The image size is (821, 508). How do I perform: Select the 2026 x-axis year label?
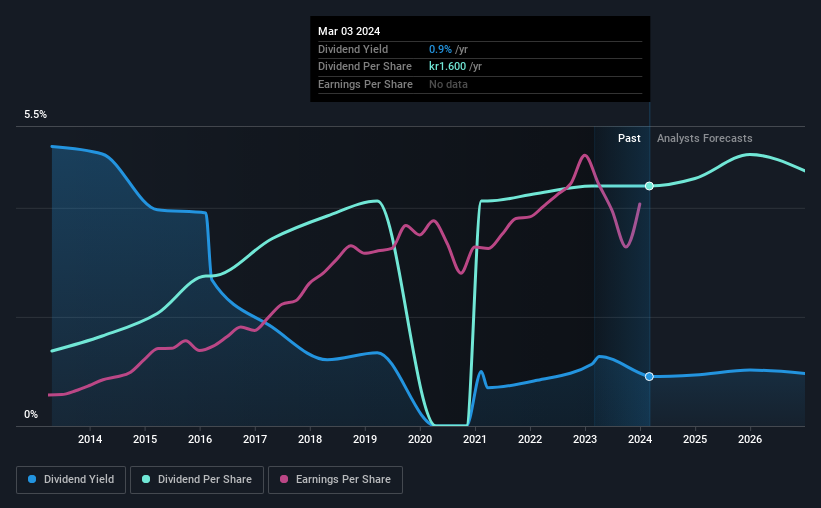coord(750,439)
